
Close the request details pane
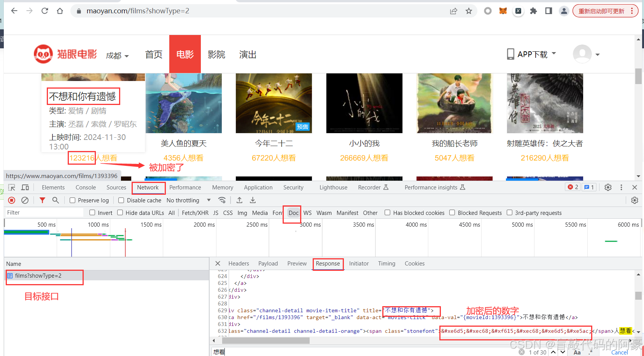[218, 263]
